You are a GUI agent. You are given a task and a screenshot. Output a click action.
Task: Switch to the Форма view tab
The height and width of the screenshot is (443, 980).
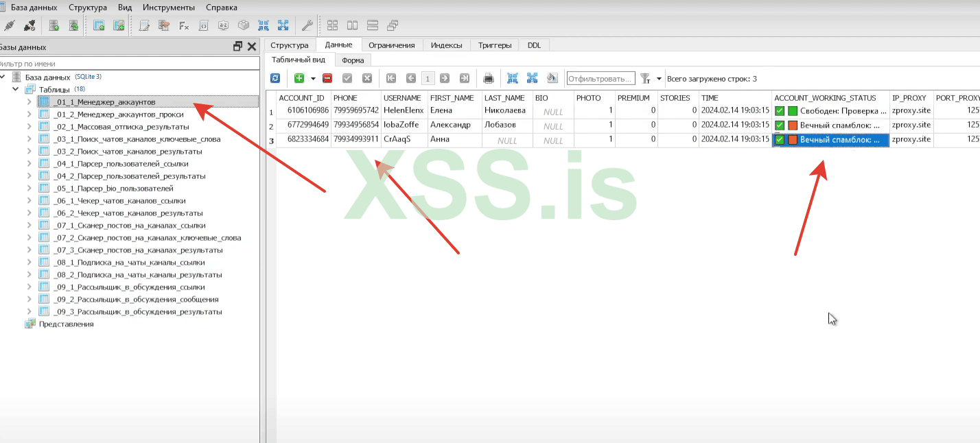(x=353, y=60)
